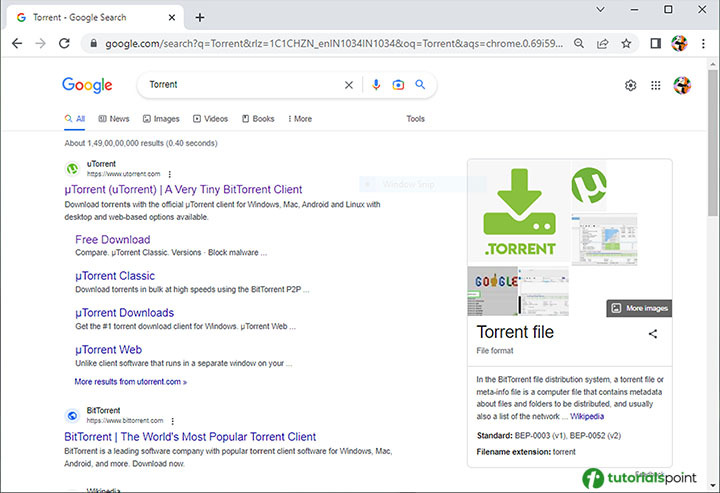Open Free Download sitelink
Image resolution: width=720 pixels, height=493 pixels.
point(112,240)
